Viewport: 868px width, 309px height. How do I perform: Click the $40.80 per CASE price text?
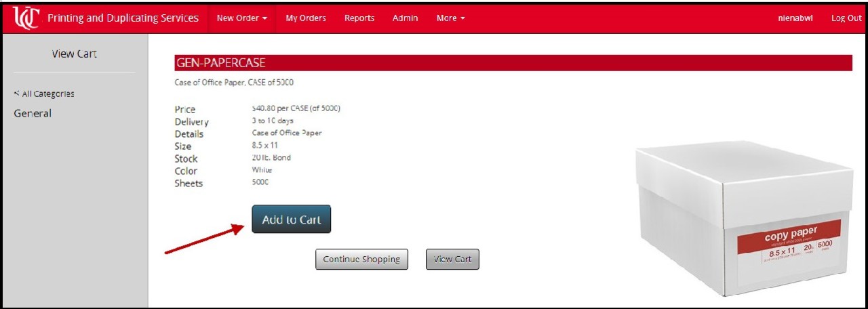click(x=296, y=108)
